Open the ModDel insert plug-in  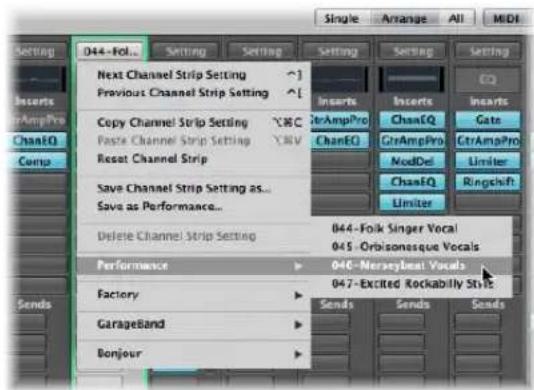pos(412,161)
